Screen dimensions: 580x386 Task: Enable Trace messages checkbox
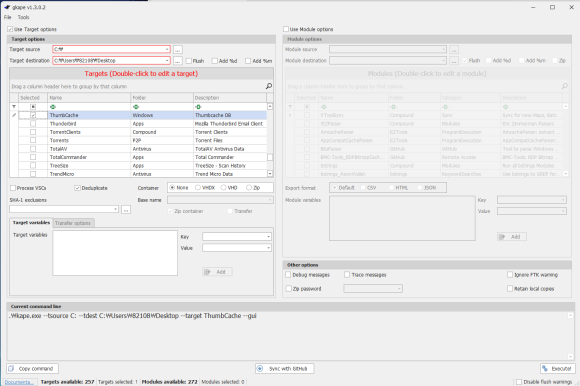point(347,275)
